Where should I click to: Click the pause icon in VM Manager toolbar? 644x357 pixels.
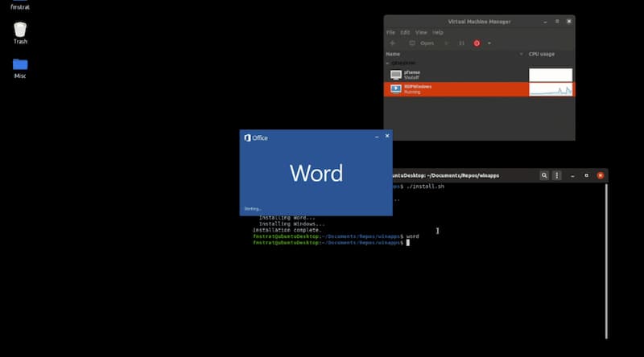(461, 43)
